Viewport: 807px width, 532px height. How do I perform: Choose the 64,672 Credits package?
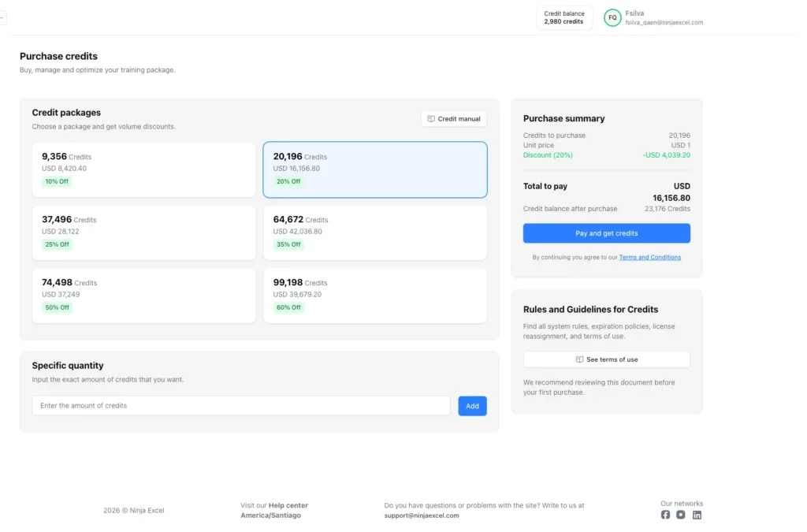tap(375, 233)
